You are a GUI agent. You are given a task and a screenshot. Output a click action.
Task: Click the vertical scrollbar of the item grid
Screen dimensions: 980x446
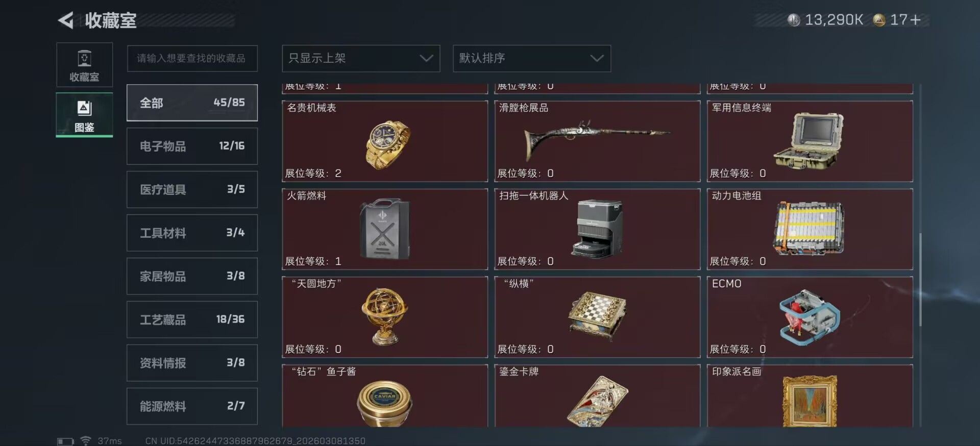tap(920, 280)
